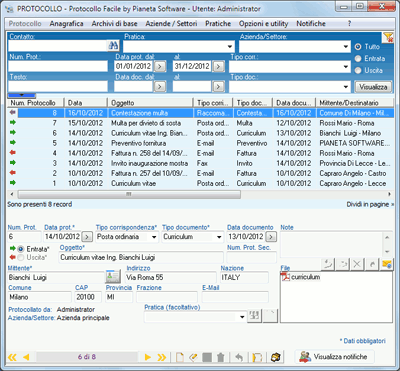This screenshot has height=371, width=400.
Task: Open the date picker next to 31/12/2012
Action: (x=218, y=67)
